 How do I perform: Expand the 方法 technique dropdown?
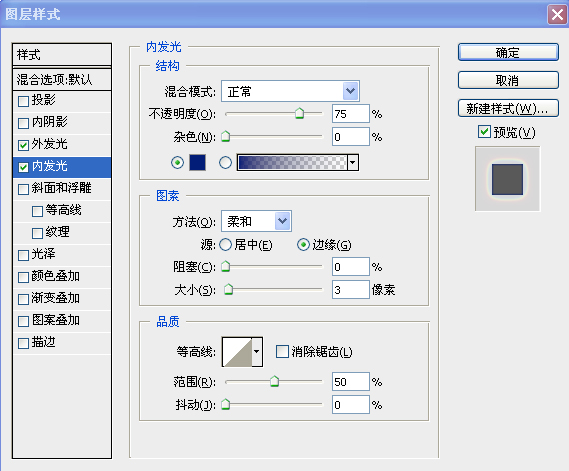click(x=256, y=221)
